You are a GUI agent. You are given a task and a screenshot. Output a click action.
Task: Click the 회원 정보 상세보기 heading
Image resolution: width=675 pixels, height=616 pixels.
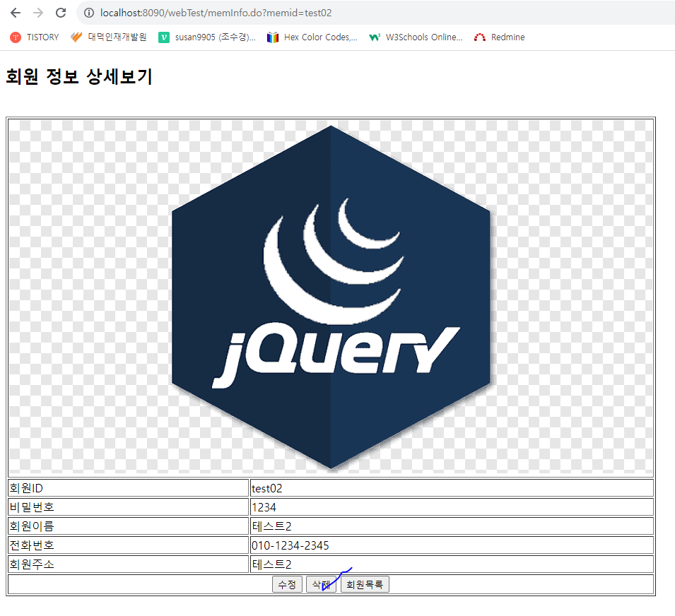coord(78,76)
